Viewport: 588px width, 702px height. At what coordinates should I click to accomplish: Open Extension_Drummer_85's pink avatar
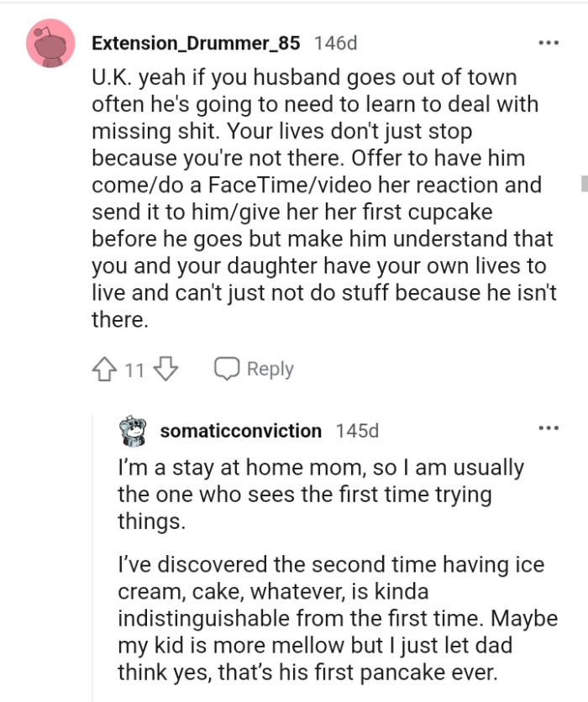coord(52,44)
